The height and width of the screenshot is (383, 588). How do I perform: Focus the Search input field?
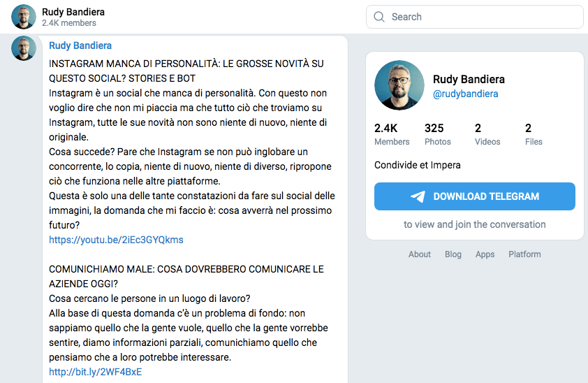click(x=474, y=17)
